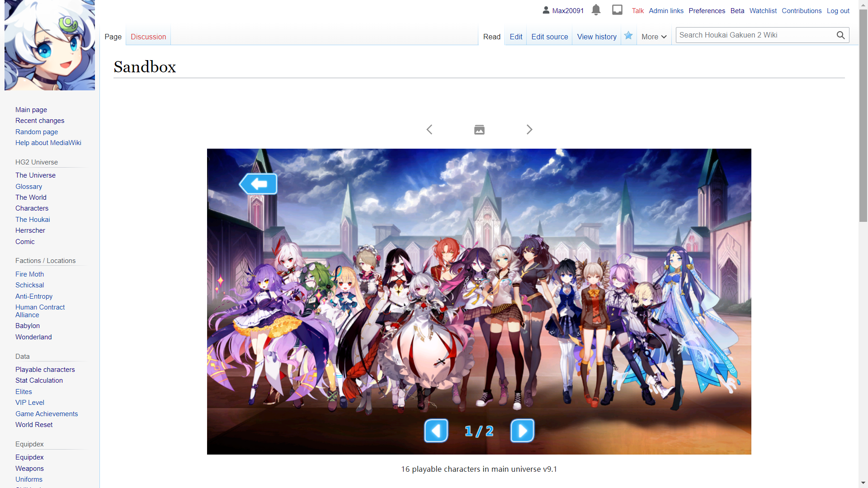Viewport: 868px width, 488px height.
Task: Go to the previous slideshow image
Action: coord(429,130)
